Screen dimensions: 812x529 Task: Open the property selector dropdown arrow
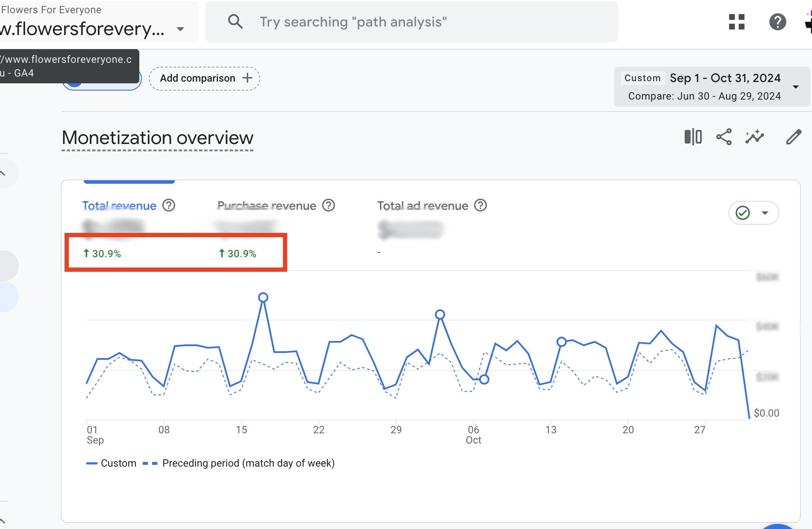coord(180,29)
